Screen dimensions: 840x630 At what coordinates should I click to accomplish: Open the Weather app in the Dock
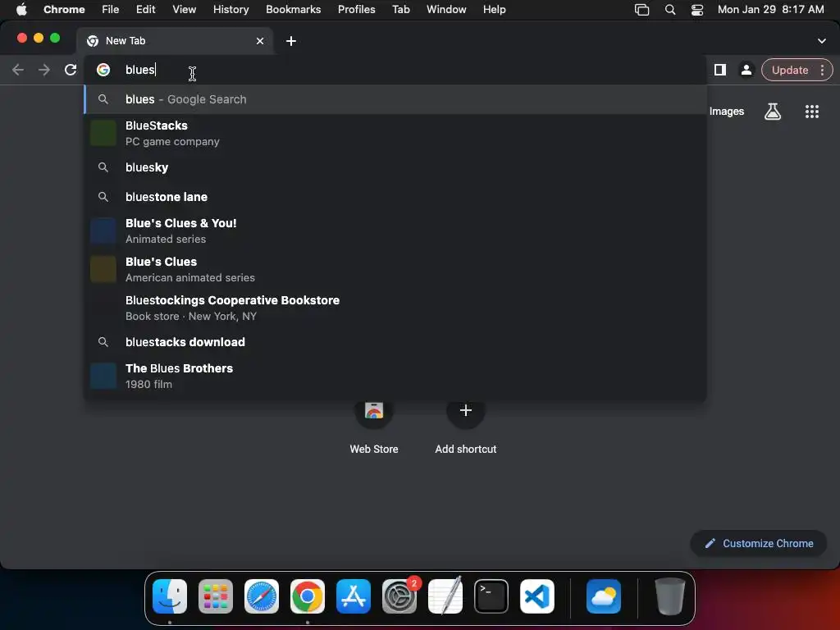[x=603, y=596]
